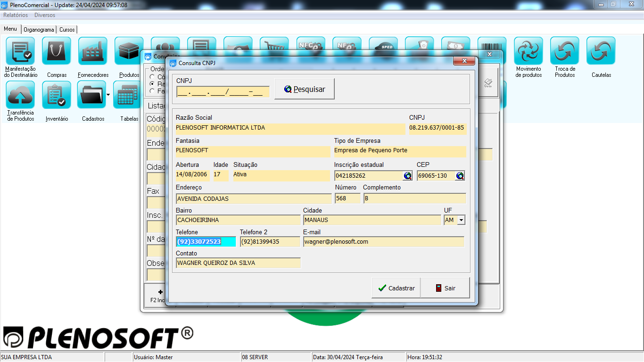644x362 pixels.
Task: Click Razão Social PLENOSOFT INFORMATICA LTDA
Action: 290,128
